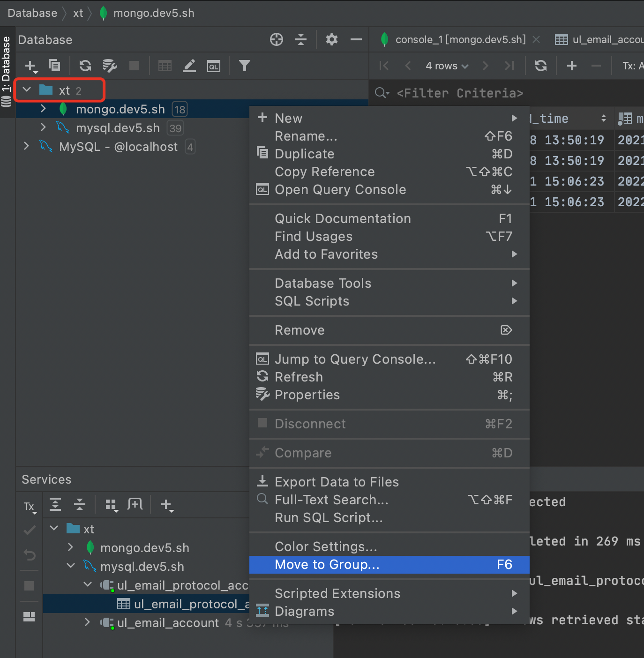
Task: Open the 4 rows page-size dropdown
Action: (446, 66)
